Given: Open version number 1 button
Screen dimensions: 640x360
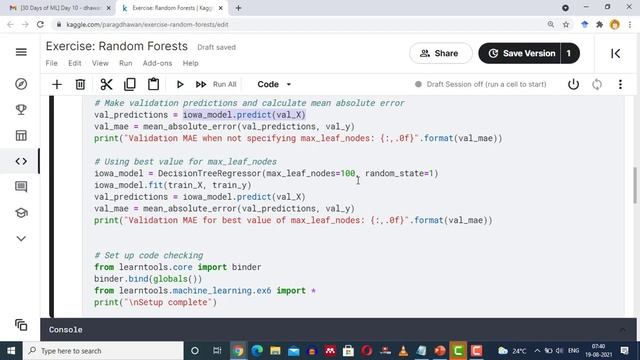Looking at the screenshot, I should tap(570, 53).
